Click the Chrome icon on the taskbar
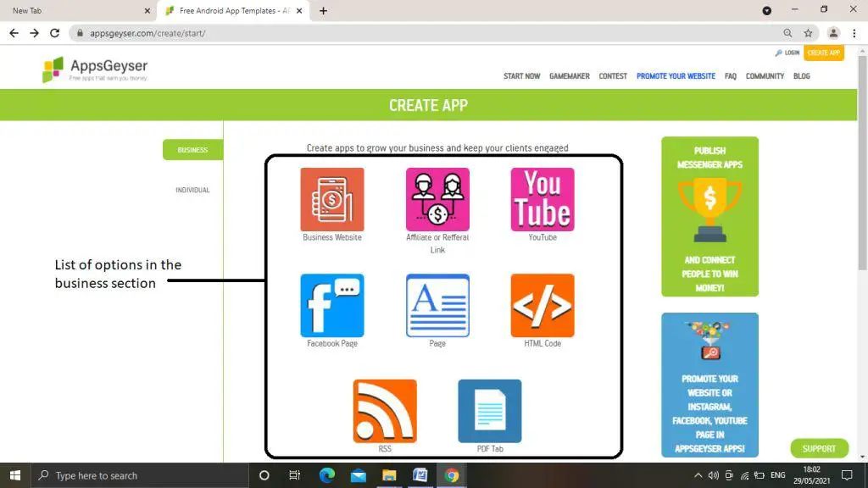Viewport: 868px width, 488px height. [452, 475]
